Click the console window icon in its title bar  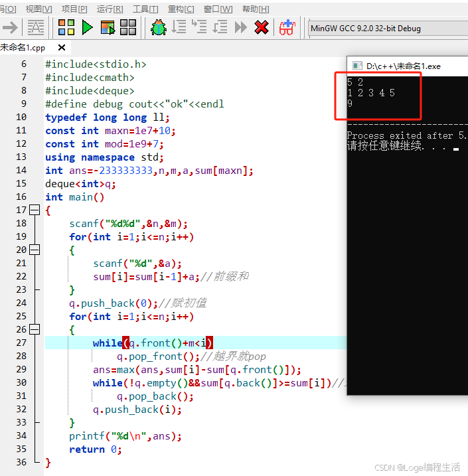(357, 66)
